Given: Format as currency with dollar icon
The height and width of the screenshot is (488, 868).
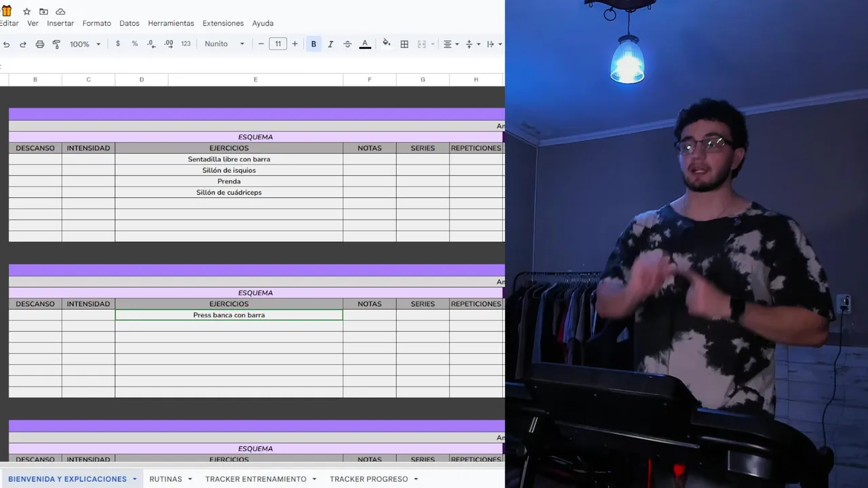Looking at the screenshot, I should tap(118, 44).
